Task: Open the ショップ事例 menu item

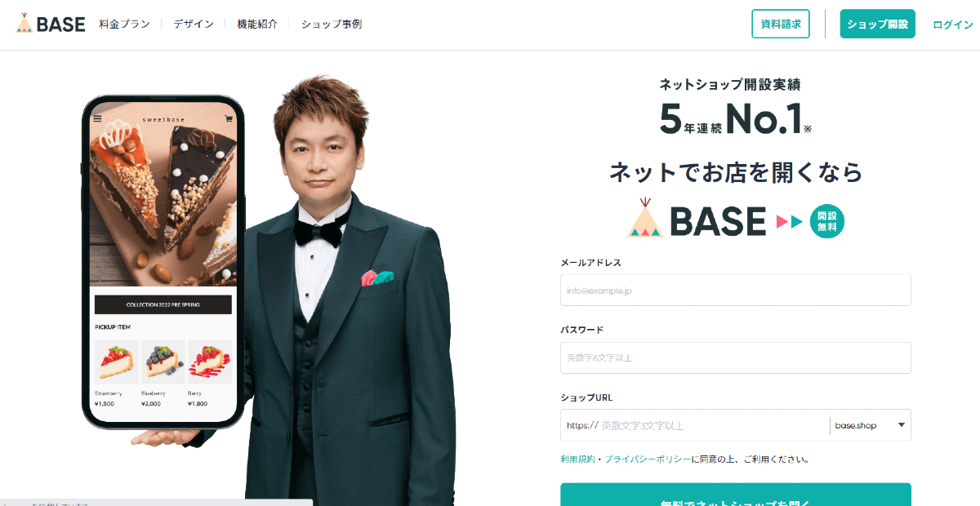Action: (332, 24)
